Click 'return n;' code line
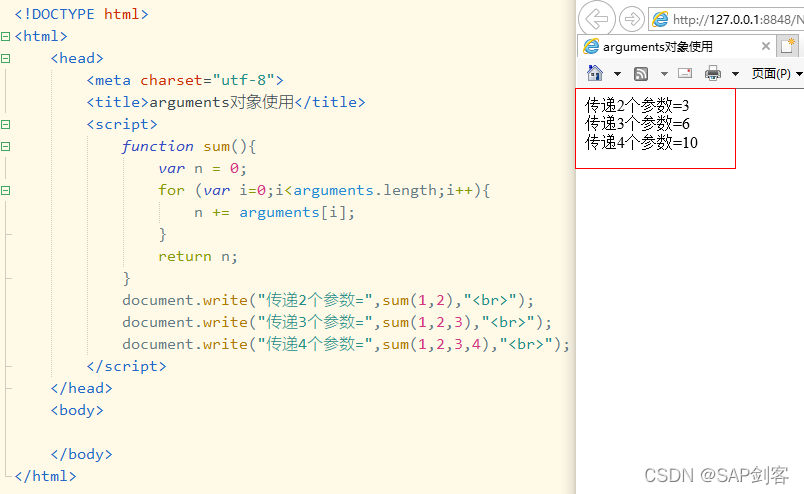804x494 pixels. [x=198, y=256]
